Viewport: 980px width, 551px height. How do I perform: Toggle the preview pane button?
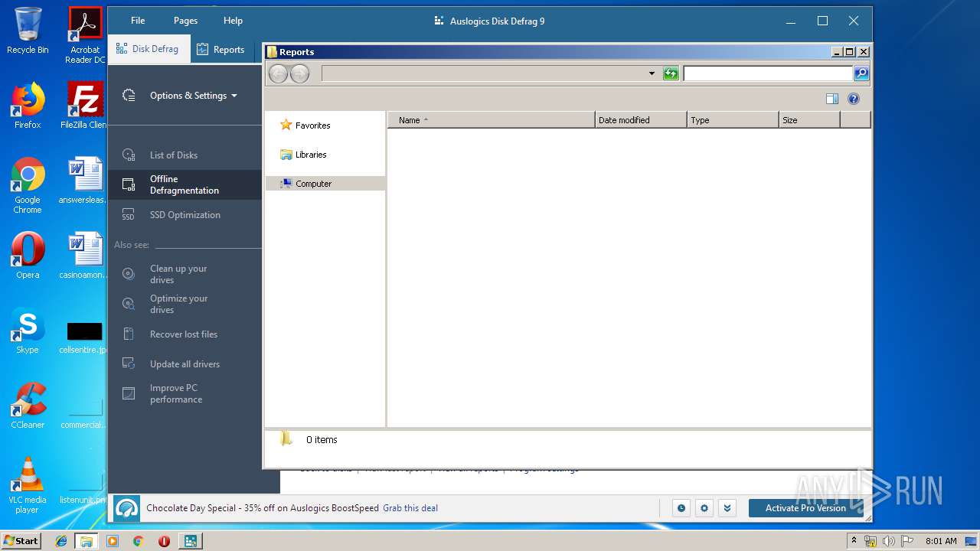click(x=832, y=99)
